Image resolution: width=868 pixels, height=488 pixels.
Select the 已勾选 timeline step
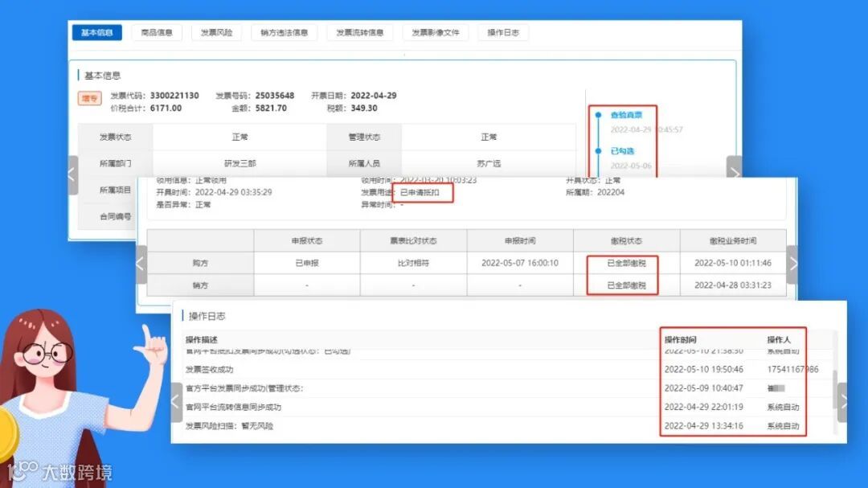622,150
